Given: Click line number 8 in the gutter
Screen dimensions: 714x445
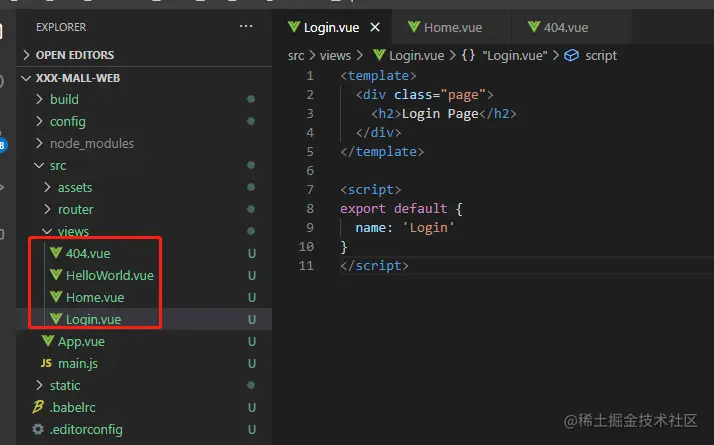Looking at the screenshot, I should pyautogui.click(x=310, y=209).
